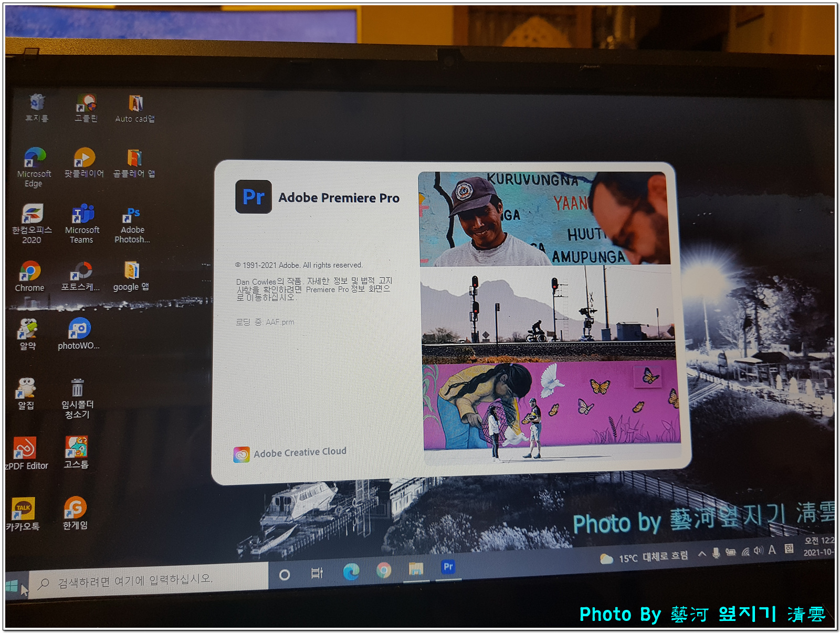Image resolution: width=840 pixels, height=633 pixels.
Task: Launch Adobe Photoshop from the desktop
Action: 132,225
